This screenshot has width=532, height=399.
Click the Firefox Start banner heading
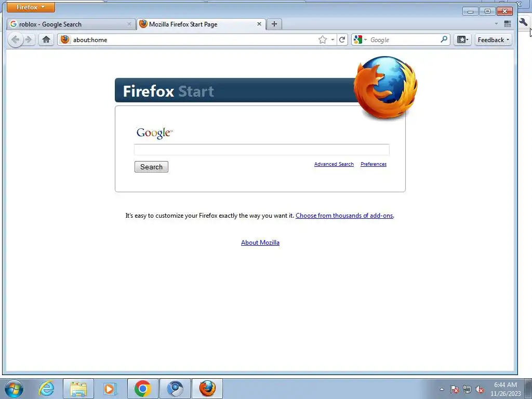pyautogui.click(x=168, y=91)
